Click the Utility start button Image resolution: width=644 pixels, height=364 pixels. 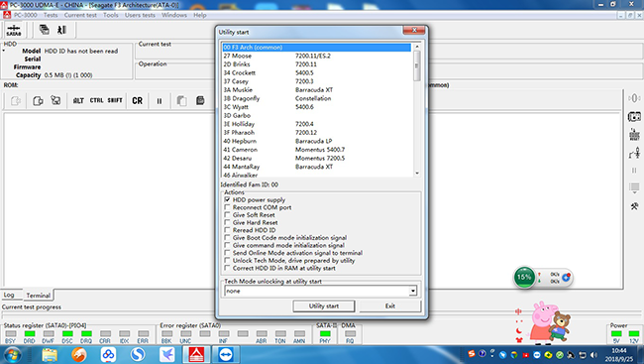(x=324, y=306)
